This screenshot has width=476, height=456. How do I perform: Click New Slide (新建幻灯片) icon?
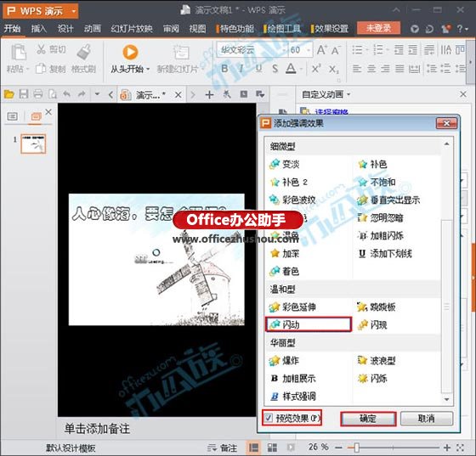(x=181, y=52)
